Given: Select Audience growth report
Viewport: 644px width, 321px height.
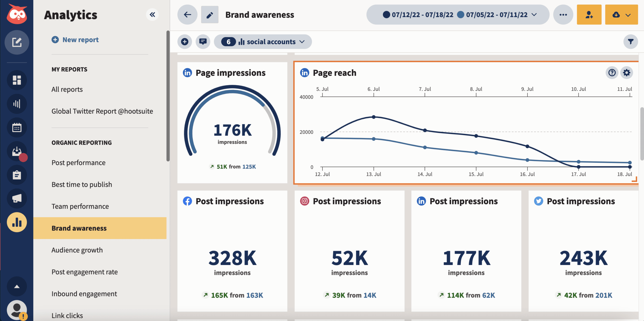Looking at the screenshot, I should click(x=77, y=250).
